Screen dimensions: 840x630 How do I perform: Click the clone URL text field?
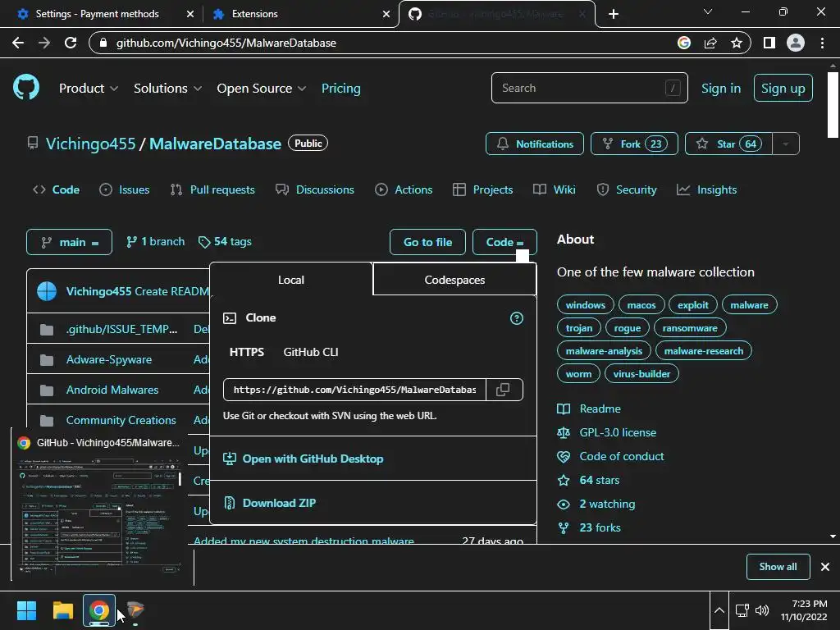coord(354,390)
